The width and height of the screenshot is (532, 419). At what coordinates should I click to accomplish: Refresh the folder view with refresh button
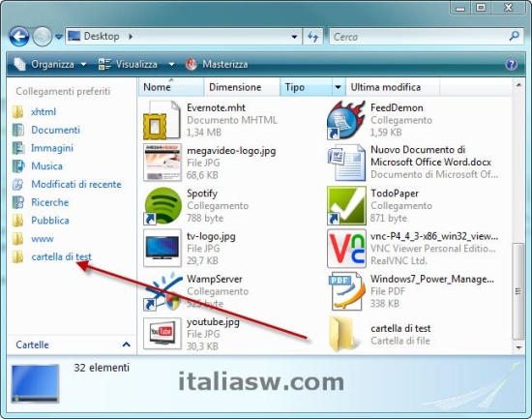(x=312, y=37)
